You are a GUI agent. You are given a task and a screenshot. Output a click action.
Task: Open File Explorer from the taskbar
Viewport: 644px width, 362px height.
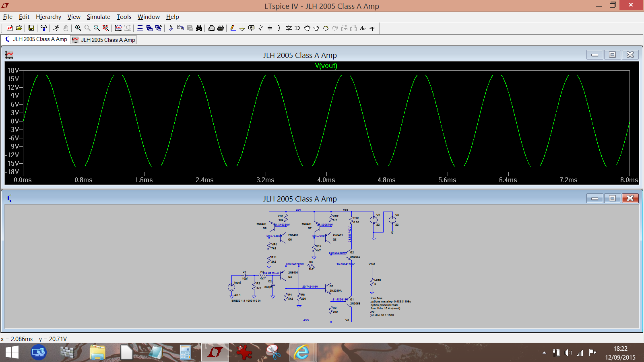[x=97, y=353]
